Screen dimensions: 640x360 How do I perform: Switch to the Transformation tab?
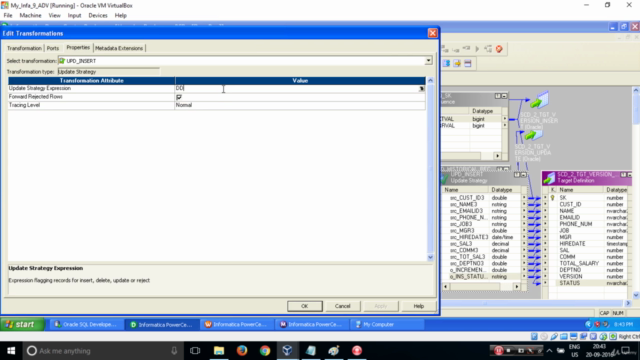pyautogui.click(x=24, y=48)
